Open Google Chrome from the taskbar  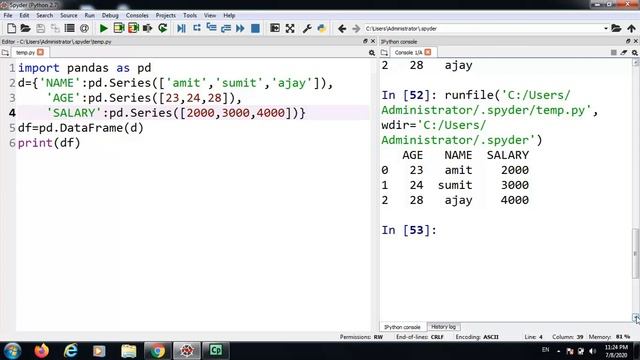[x=157, y=351]
